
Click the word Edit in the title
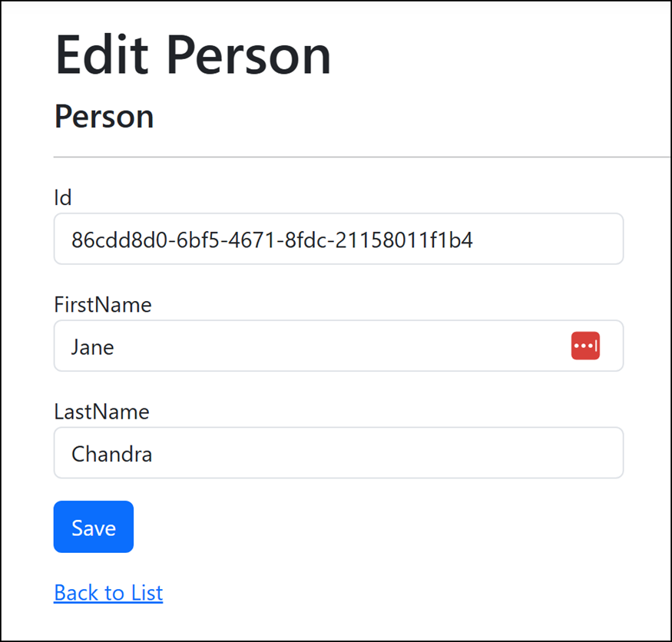[x=102, y=55]
